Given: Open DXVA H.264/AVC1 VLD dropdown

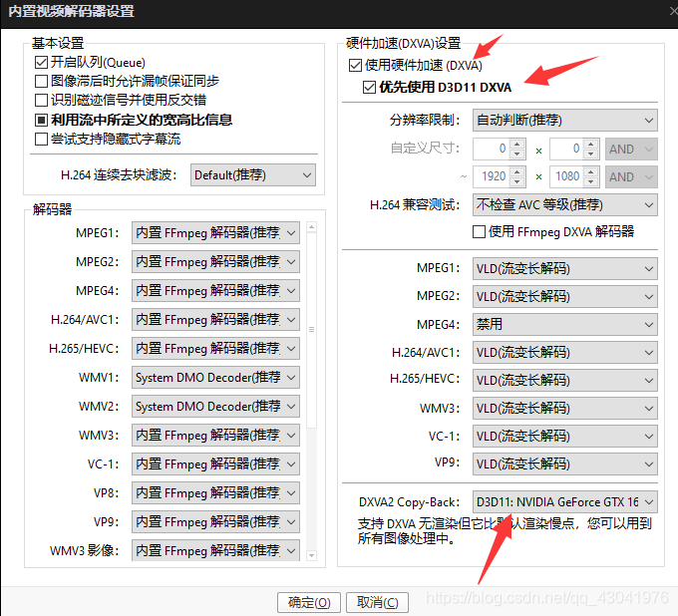Looking at the screenshot, I should click(565, 352).
